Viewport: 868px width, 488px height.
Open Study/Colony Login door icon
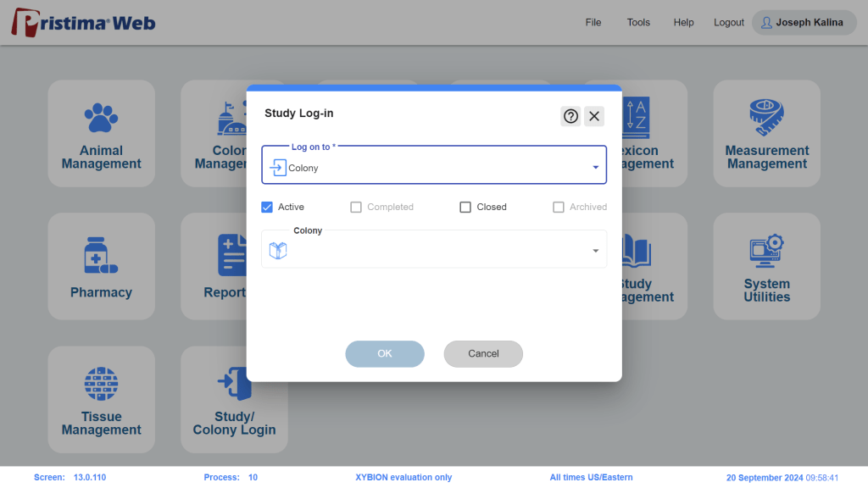click(234, 384)
